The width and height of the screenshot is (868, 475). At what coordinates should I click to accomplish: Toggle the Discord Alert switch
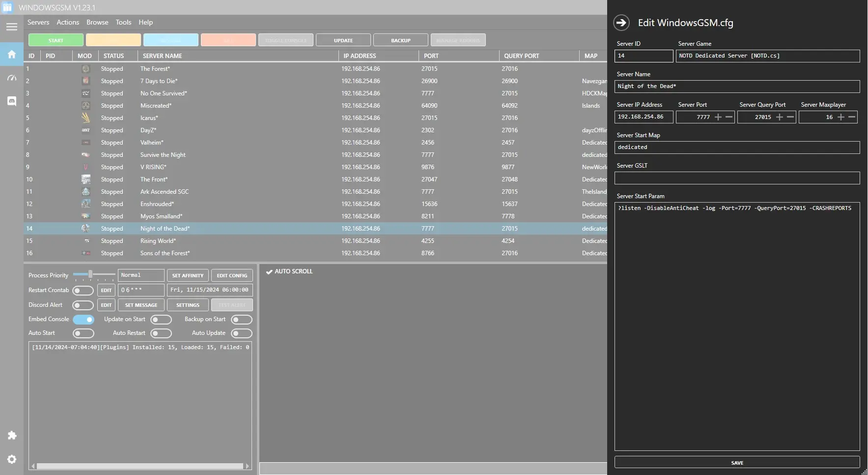[x=83, y=305]
